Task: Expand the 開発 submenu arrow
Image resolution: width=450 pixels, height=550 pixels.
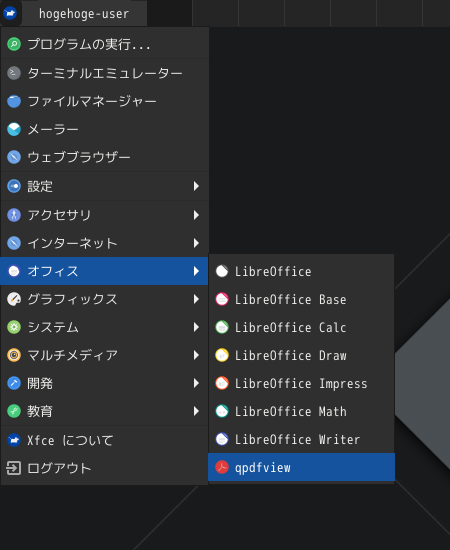Action: click(x=196, y=383)
